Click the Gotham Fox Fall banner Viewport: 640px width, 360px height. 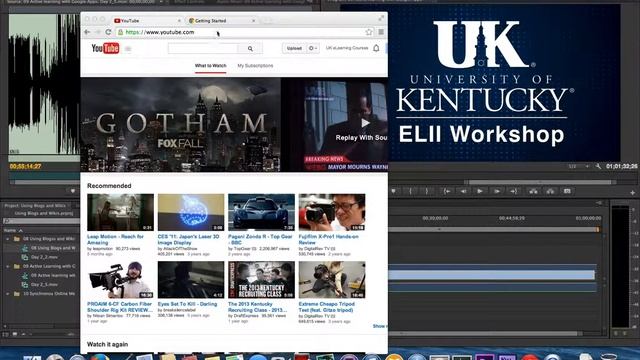[x=180, y=124]
